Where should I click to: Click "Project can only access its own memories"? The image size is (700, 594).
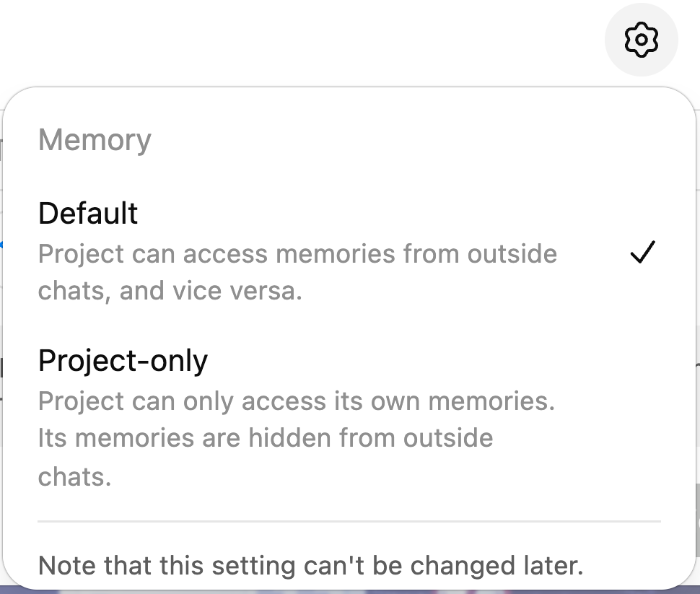pos(296,401)
